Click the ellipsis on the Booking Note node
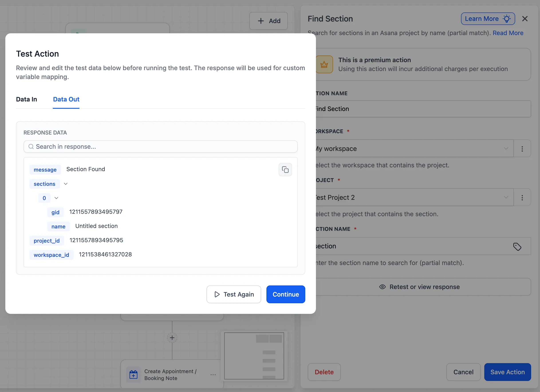The height and width of the screenshot is (392, 540). click(x=213, y=374)
